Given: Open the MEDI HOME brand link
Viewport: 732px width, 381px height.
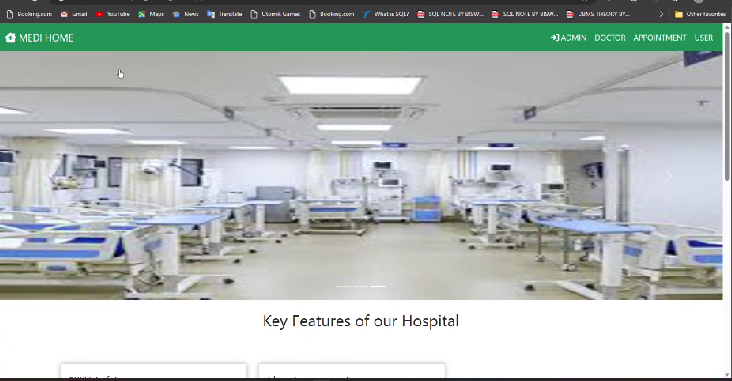Looking at the screenshot, I should pos(39,38).
